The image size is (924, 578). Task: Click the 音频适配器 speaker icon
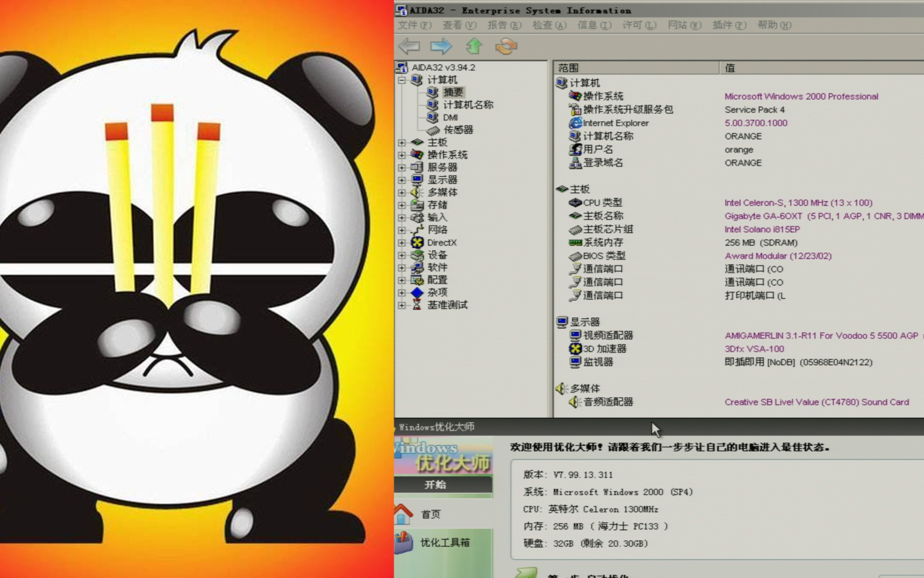click(575, 402)
